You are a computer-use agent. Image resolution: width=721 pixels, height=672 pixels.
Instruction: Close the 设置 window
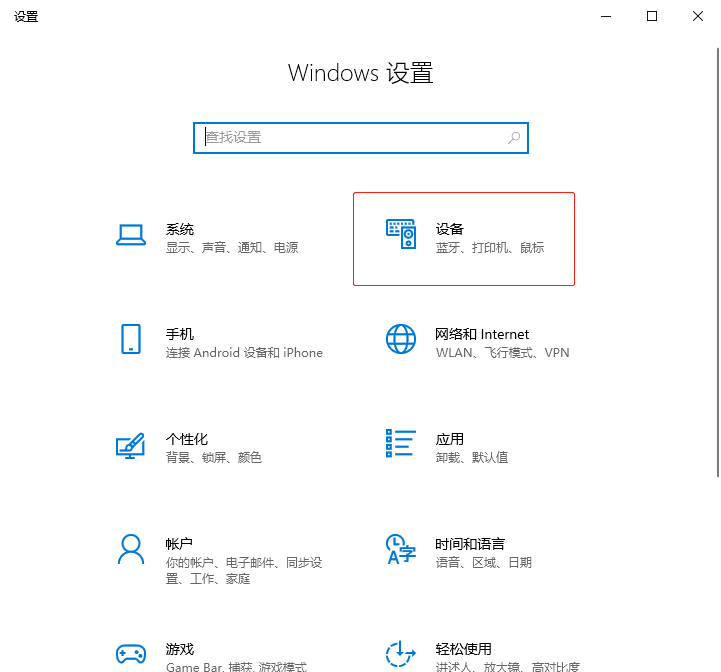pyautogui.click(x=698, y=17)
